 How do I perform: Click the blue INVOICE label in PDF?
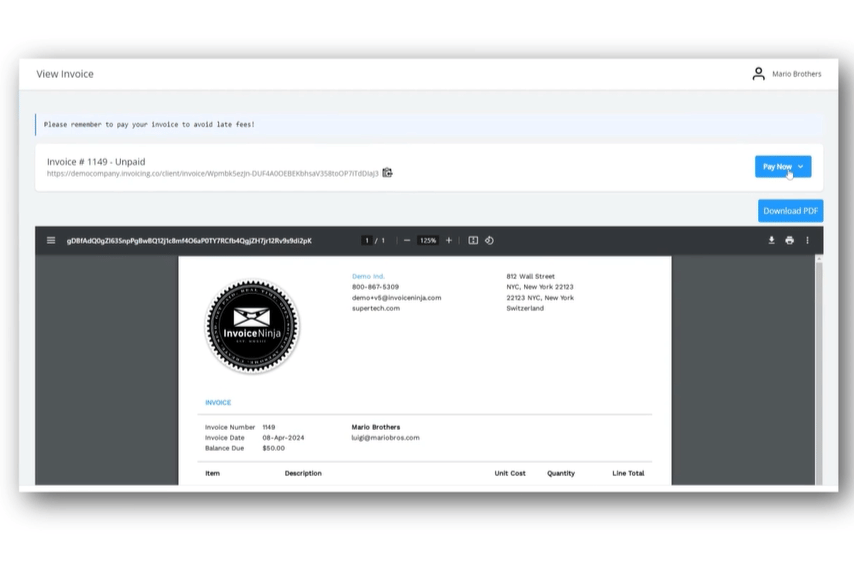pyautogui.click(x=218, y=402)
